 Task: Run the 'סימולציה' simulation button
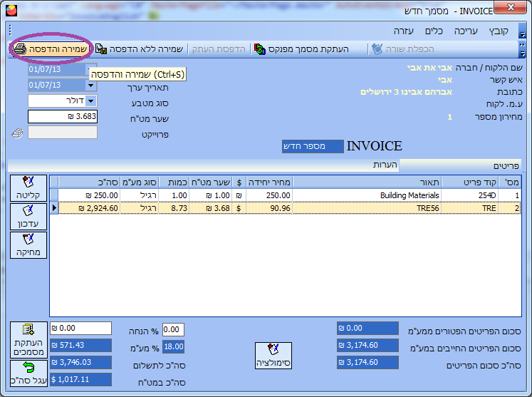coord(273,356)
